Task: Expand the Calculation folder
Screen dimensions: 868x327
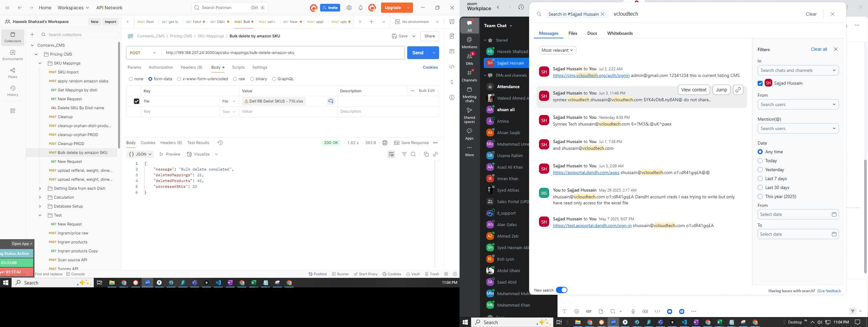Action: point(40,197)
